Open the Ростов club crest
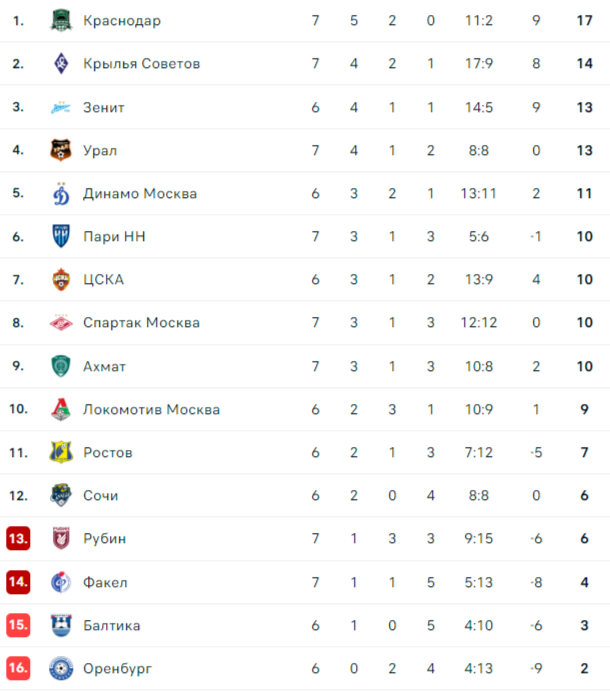The image size is (610, 691). [61, 452]
